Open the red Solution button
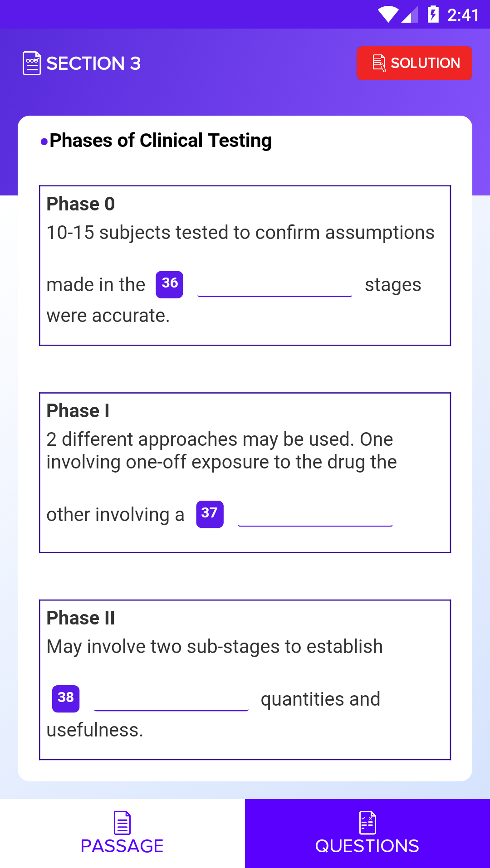Viewport: 490px width, 868px height. click(x=414, y=63)
